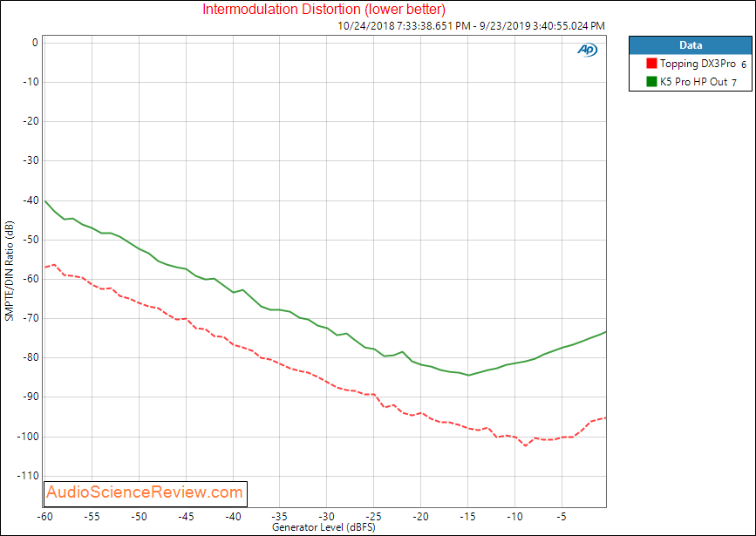The image size is (756, 536).
Task: Click the -110 label on the ratio axis
Action: pos(28,476)
